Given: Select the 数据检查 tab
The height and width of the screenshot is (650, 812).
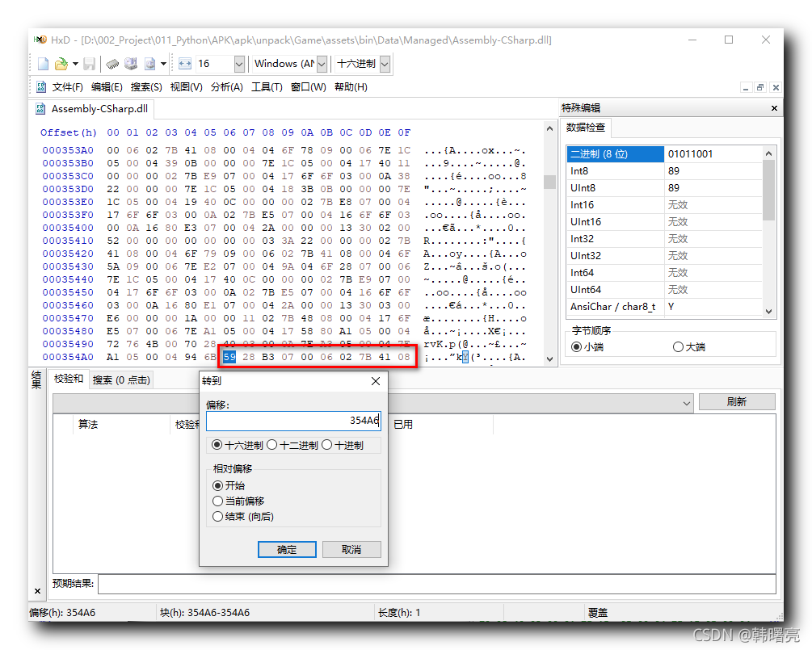Looking at the screenshot, I should tap(585, 128).
